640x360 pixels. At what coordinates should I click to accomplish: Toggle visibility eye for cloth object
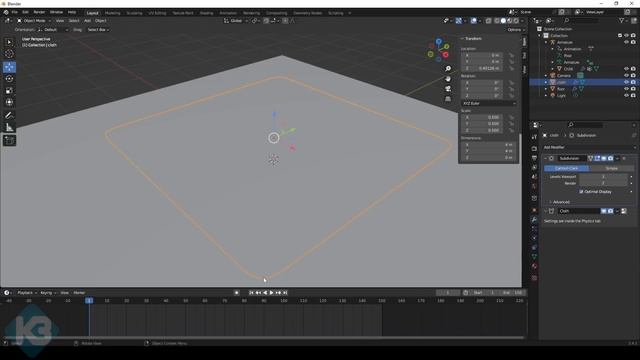click(626, 82)
